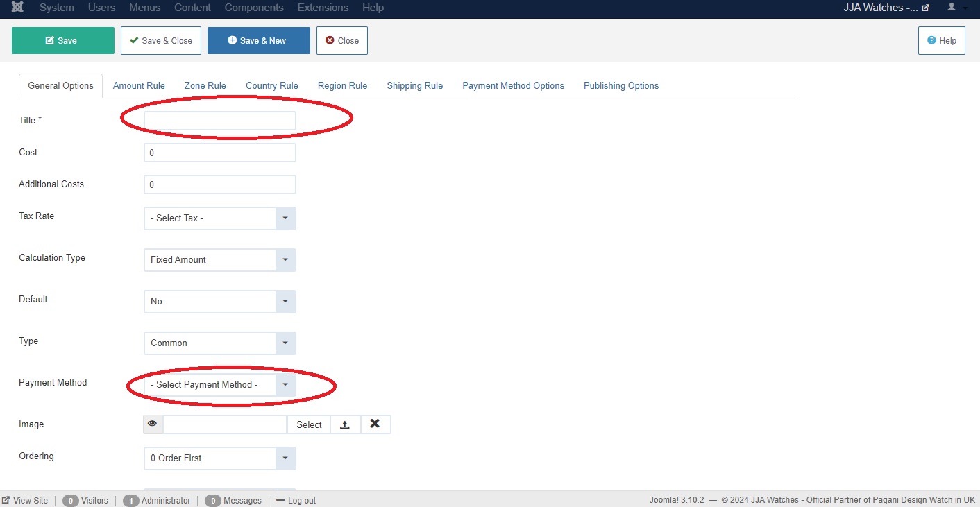980x507 pixels.
Task: Click the image upload arrow icon
Action: (x=345, y=424)
